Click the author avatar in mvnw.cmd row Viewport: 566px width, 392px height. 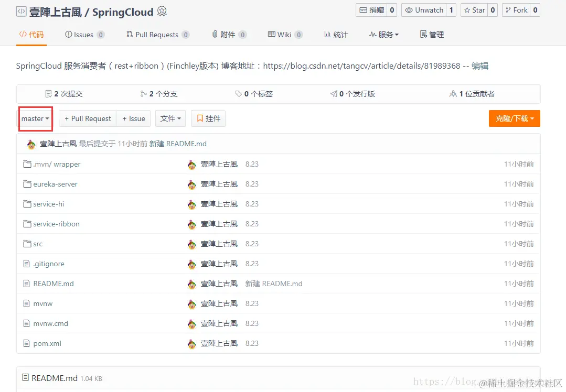pos(191,324)
